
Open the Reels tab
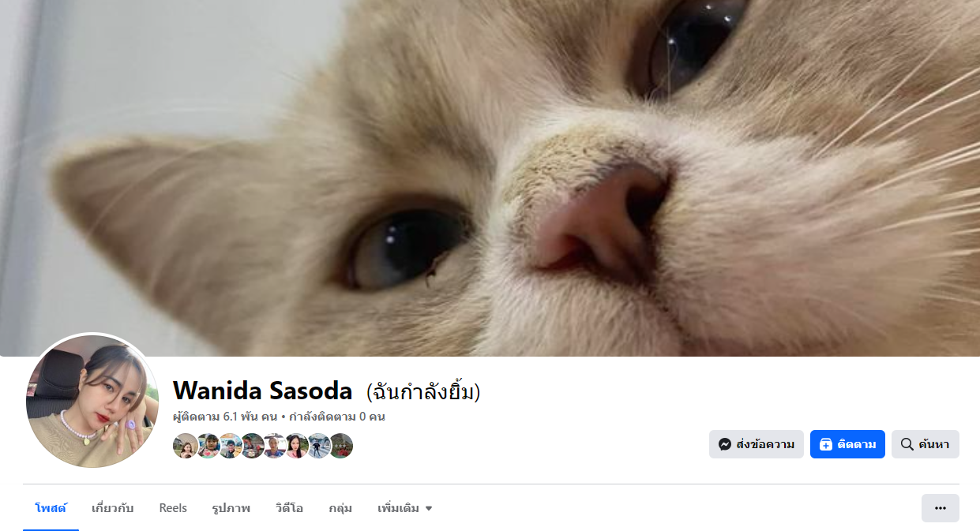(173, 508)
